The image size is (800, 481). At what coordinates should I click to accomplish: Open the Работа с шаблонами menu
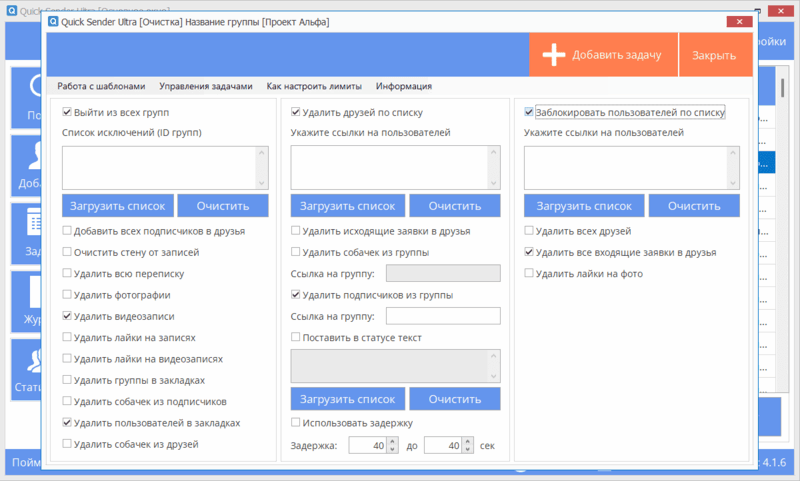101,86
